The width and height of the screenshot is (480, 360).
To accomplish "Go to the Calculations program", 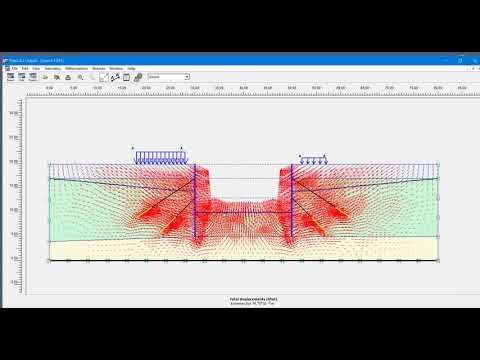I will [x=22, y=77].
